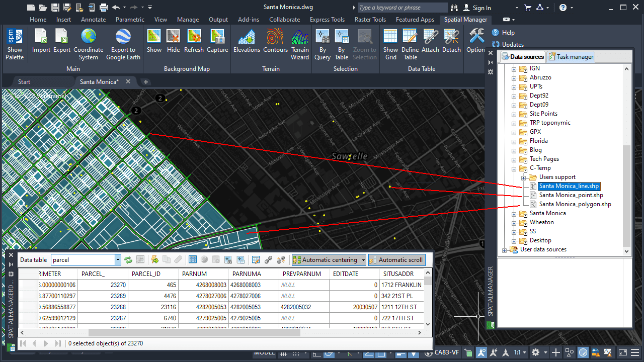Select Santa Monica_point.shp in the tree
This screenshot has width=644, height=362.
coord(571,195)
